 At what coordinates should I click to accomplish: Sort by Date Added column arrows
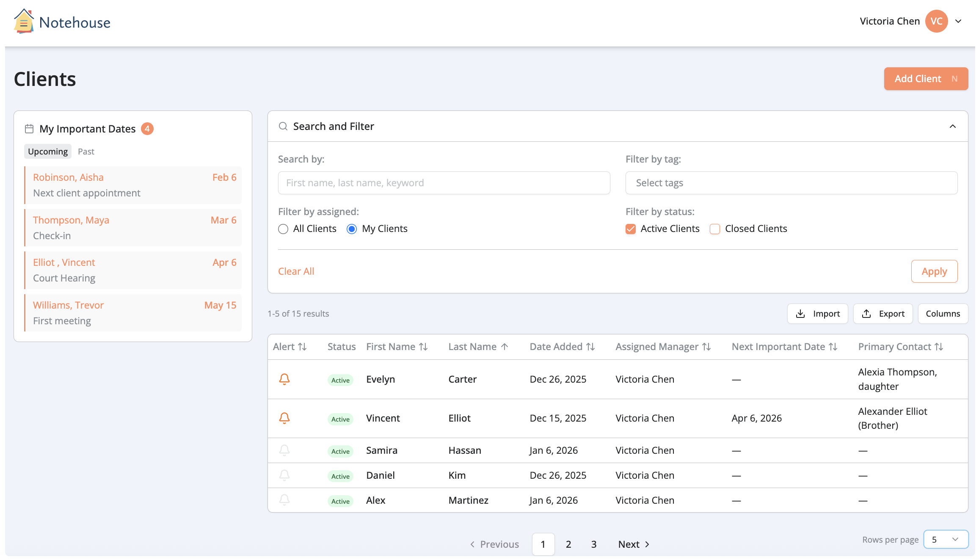590,347
